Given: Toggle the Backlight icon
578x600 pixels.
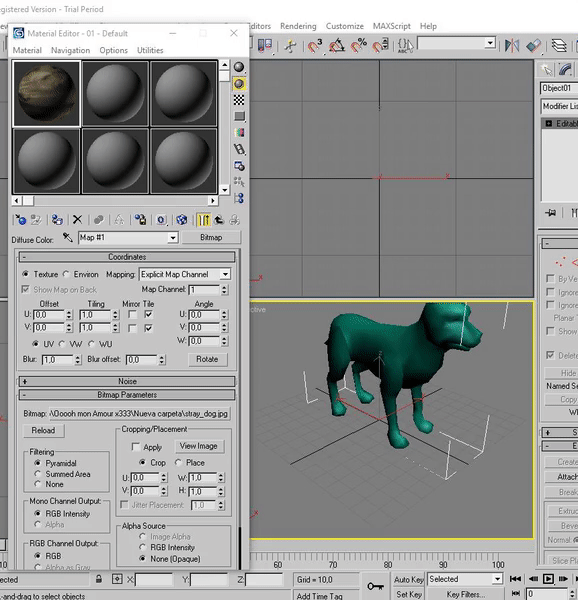Looking at the screenshot, I should coord(239,84).
